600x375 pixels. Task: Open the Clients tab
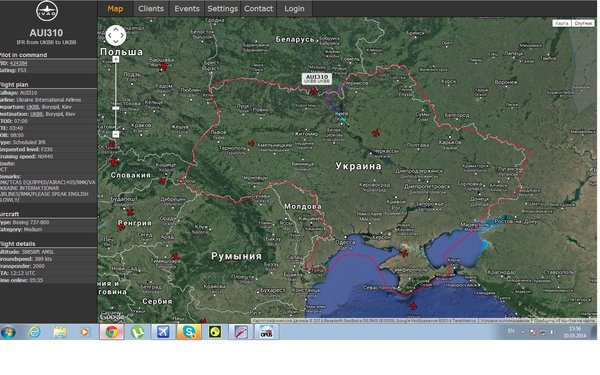151,8
